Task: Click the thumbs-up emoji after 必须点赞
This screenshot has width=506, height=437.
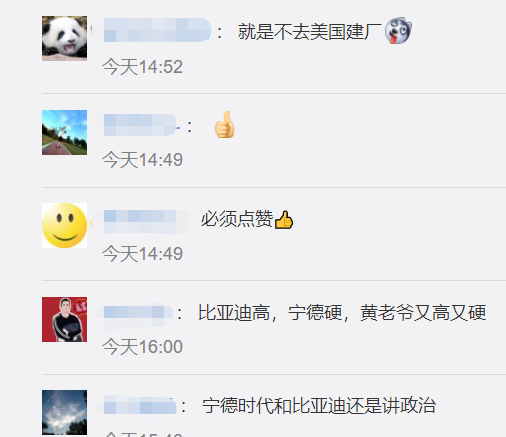Action: coord(284,220)
